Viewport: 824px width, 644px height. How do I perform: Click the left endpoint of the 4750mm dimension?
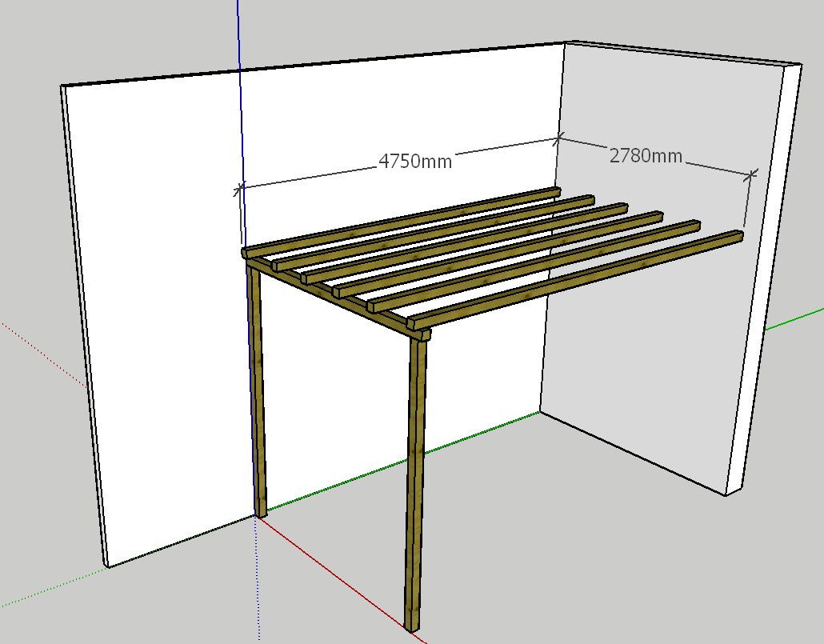[x=239, y=190]
